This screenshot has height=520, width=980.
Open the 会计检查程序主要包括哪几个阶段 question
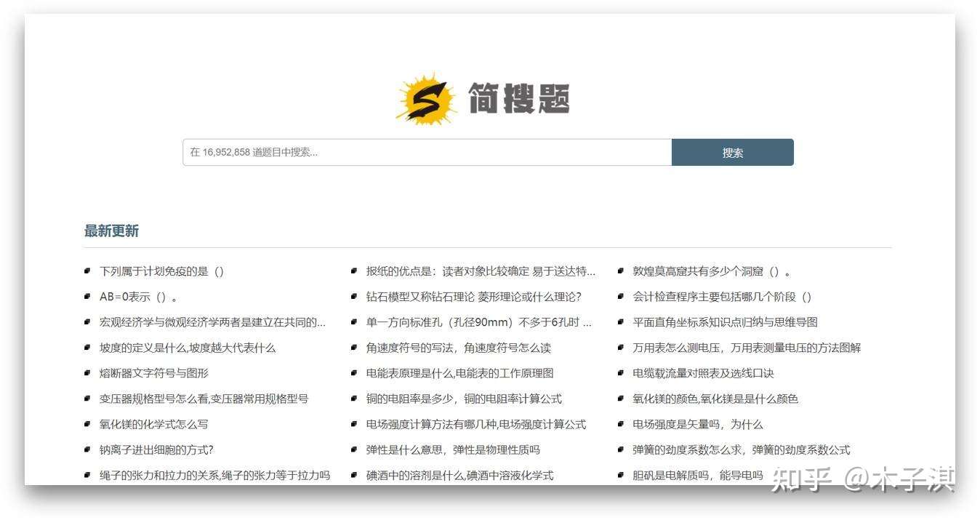click(722, 296)
